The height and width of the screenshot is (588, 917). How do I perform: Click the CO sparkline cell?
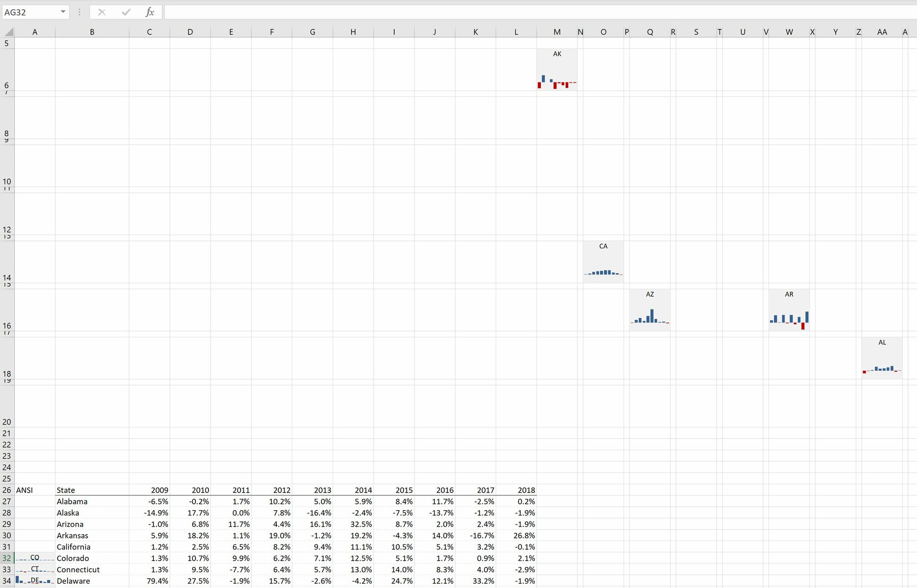34,558
